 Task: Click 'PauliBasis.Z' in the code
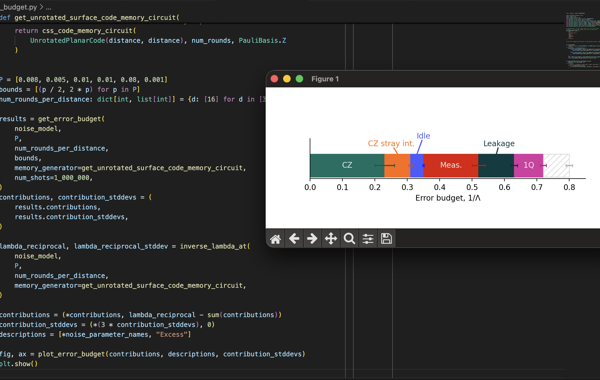(262, 41)
